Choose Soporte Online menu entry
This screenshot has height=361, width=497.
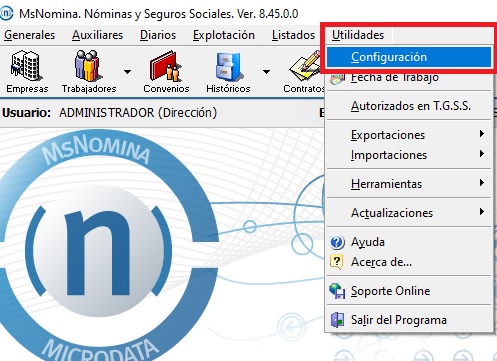tap(409, 291)
